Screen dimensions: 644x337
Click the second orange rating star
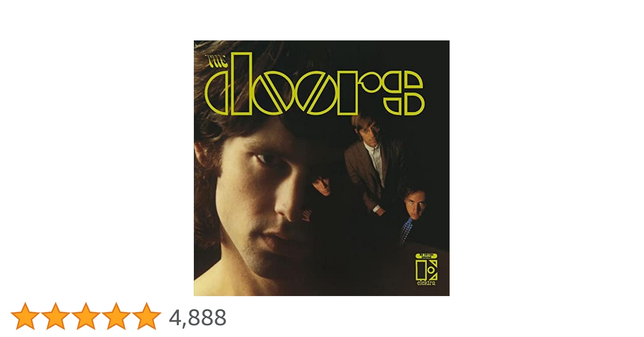pos(55,316)
